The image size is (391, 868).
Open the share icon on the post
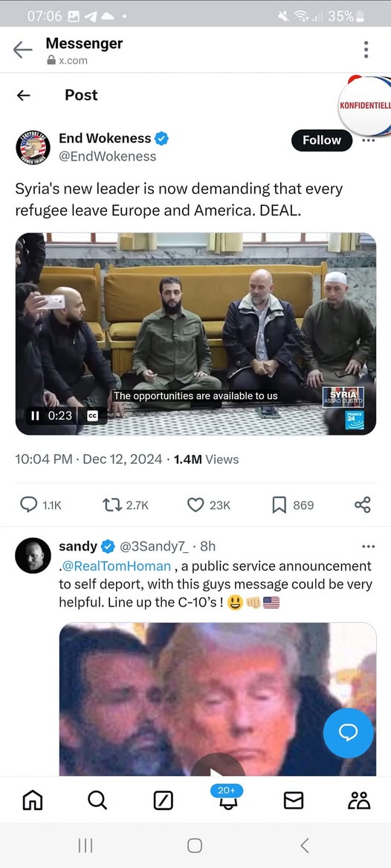tap(362, 505)
